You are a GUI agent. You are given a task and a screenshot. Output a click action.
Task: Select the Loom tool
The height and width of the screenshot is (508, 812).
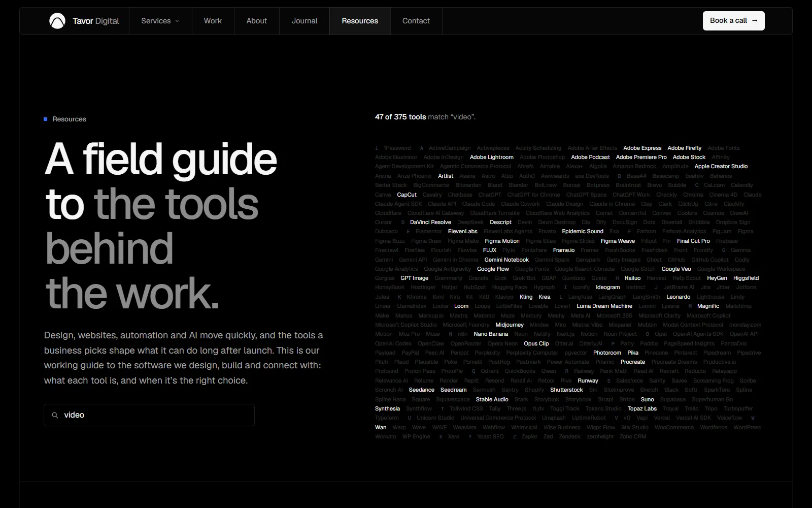tap(461, 306)
